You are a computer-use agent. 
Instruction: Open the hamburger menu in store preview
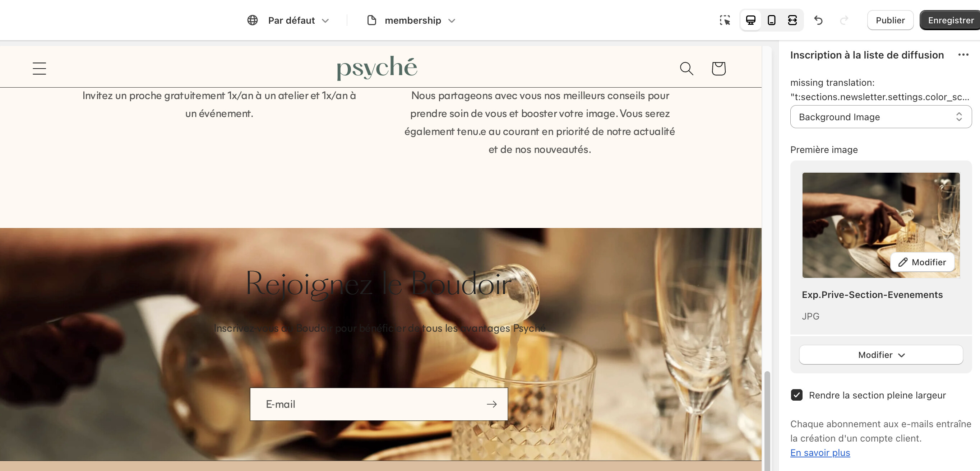pos(39,69)
